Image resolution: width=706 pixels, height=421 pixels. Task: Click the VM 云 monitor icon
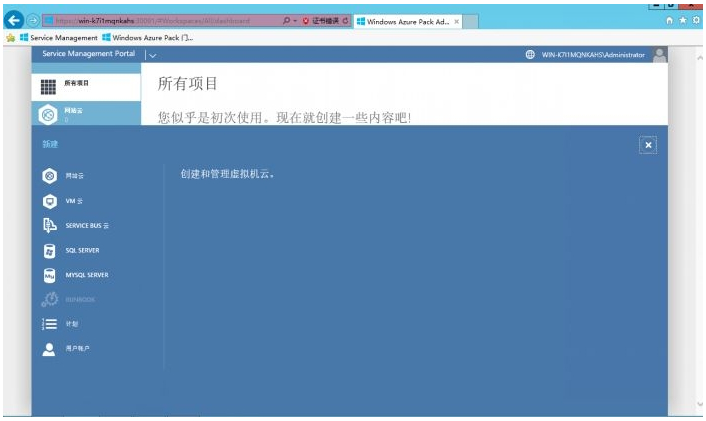tap(50, 201)
